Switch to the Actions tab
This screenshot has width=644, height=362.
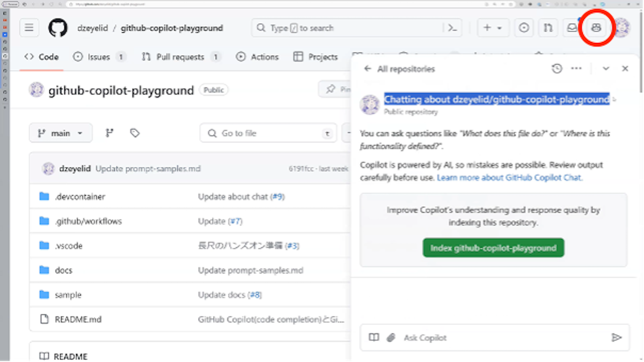pyautogui.click(x=258, y=57)
